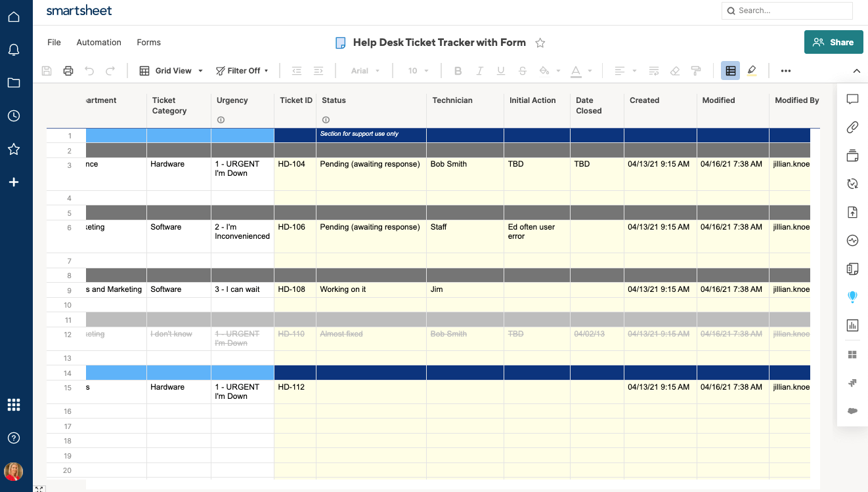Screen dimensions: 868x492
Task: Open the text color picker
Action: pos(580,71)
